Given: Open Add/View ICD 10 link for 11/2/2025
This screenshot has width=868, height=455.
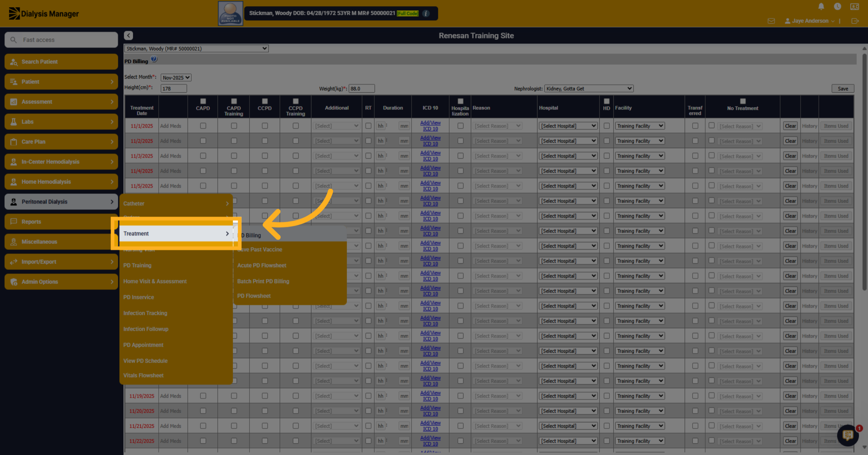Looking at the screenshot, I should click(430, 141).
